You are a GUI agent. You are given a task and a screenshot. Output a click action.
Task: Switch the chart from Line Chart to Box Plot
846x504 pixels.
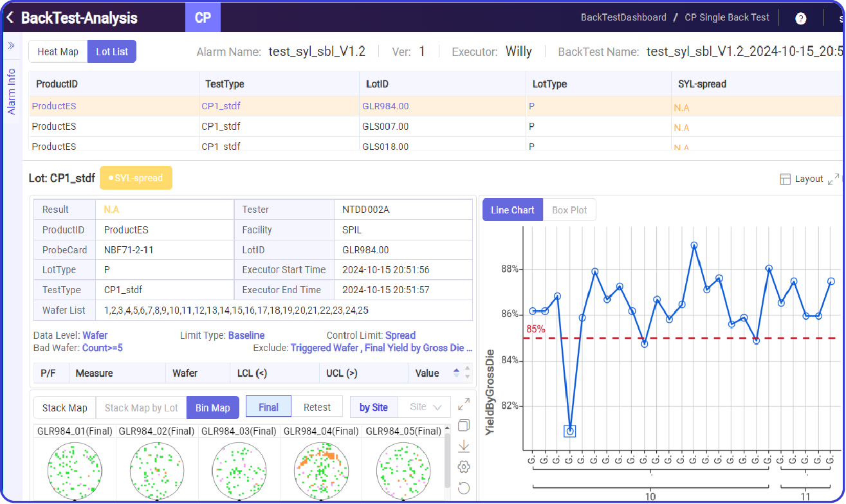coord(569,209)
